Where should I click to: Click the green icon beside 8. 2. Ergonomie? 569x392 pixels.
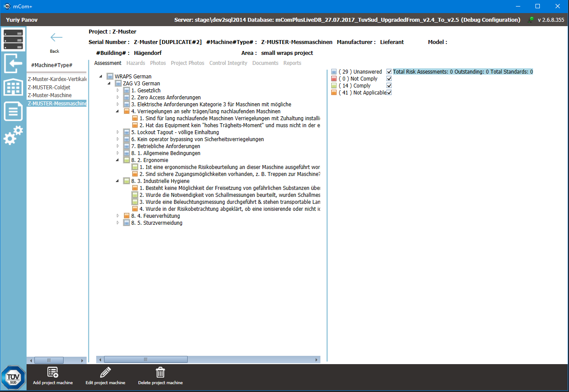point(127,160)
